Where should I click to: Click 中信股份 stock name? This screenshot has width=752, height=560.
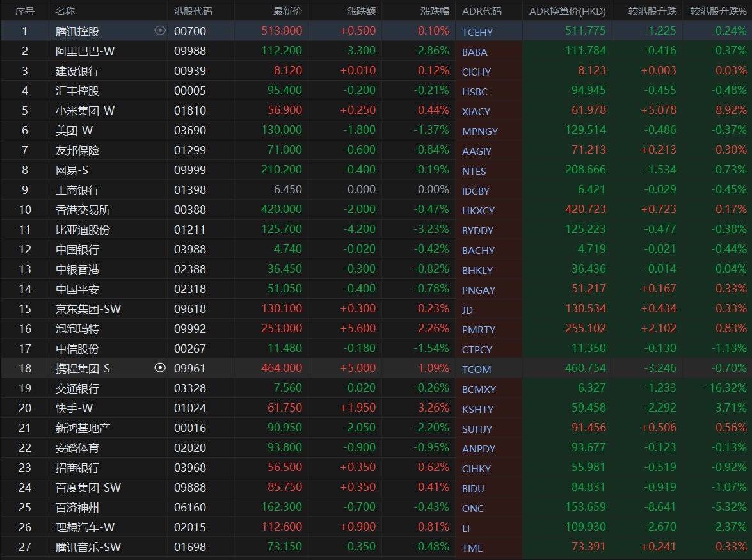click(x=77, y=349)
